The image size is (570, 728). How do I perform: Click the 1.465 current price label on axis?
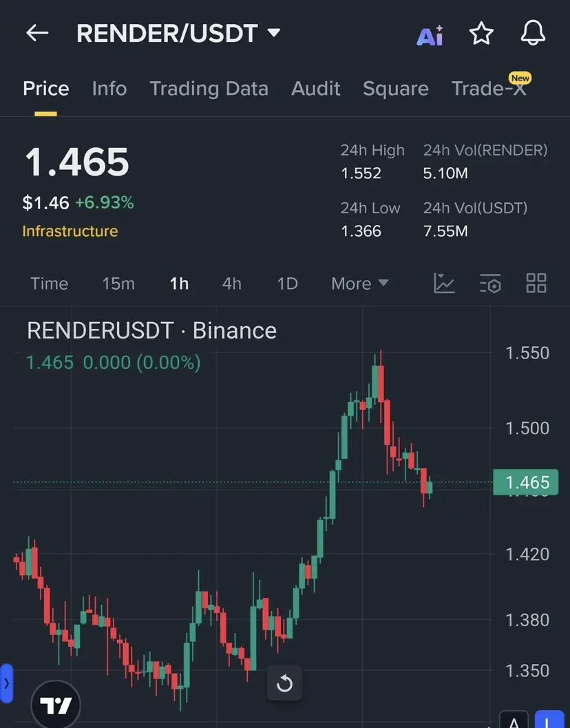pyautogui.click(x=526, y=482)
